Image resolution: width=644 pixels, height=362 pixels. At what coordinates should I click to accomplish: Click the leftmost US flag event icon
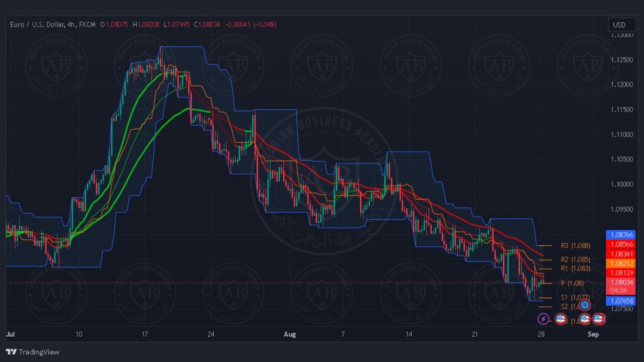(x=560, y=319)
